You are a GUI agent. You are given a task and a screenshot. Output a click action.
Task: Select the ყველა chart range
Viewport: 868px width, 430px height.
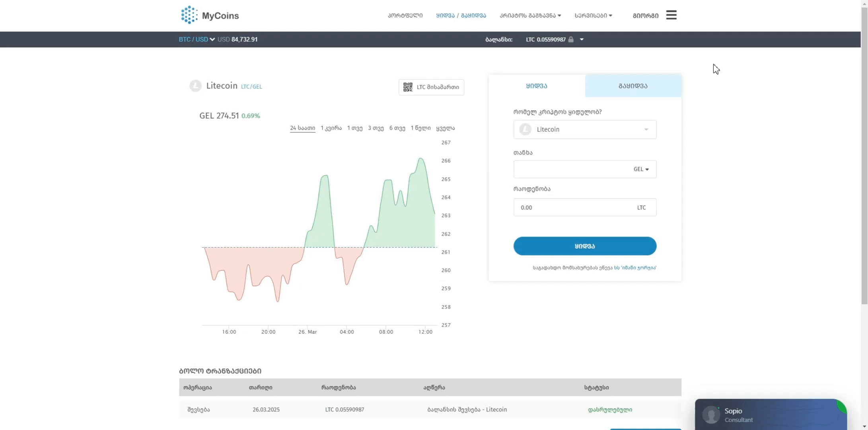coord(446,128)
